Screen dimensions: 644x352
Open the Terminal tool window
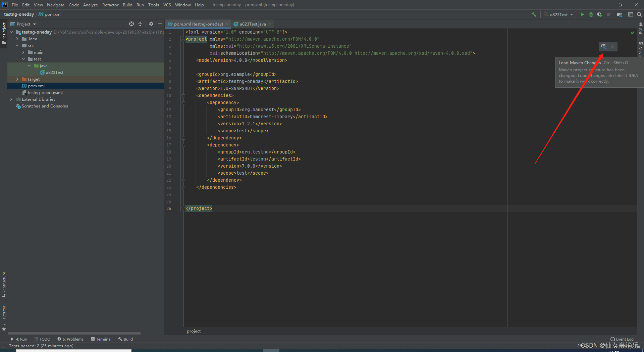pyautogui.click(x=101, y=339)
